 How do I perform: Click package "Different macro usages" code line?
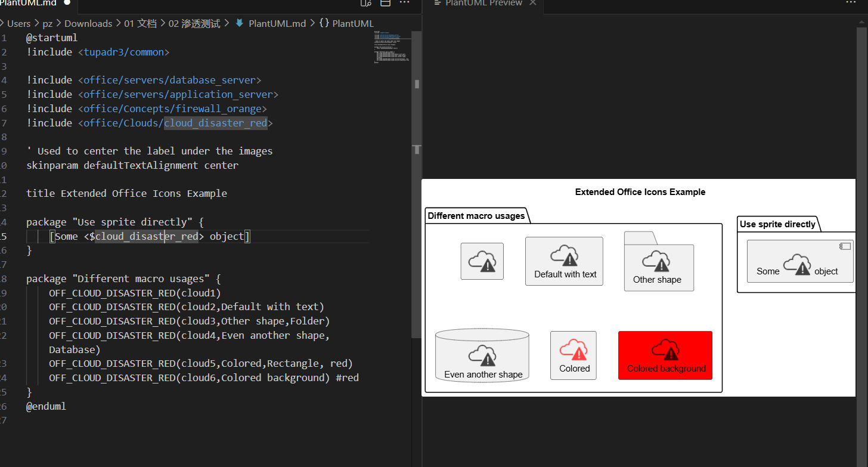(x=123, y=279)
